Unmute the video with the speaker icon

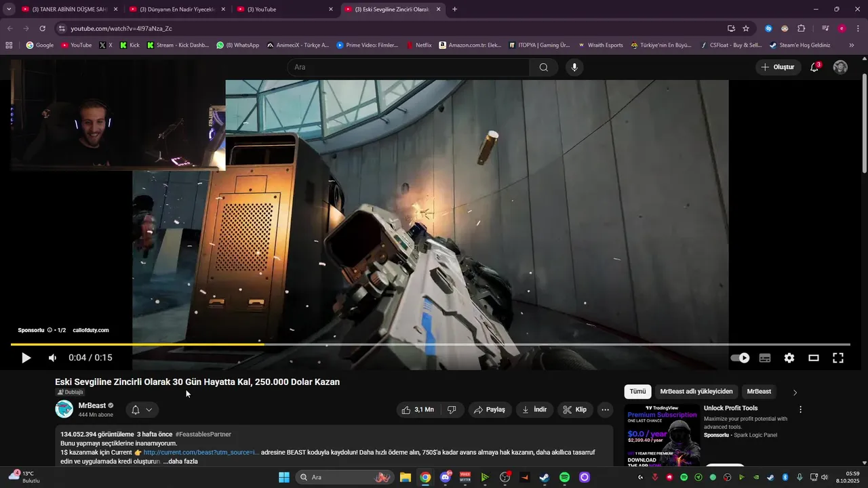pyautogui.click(x=52, y=358)
